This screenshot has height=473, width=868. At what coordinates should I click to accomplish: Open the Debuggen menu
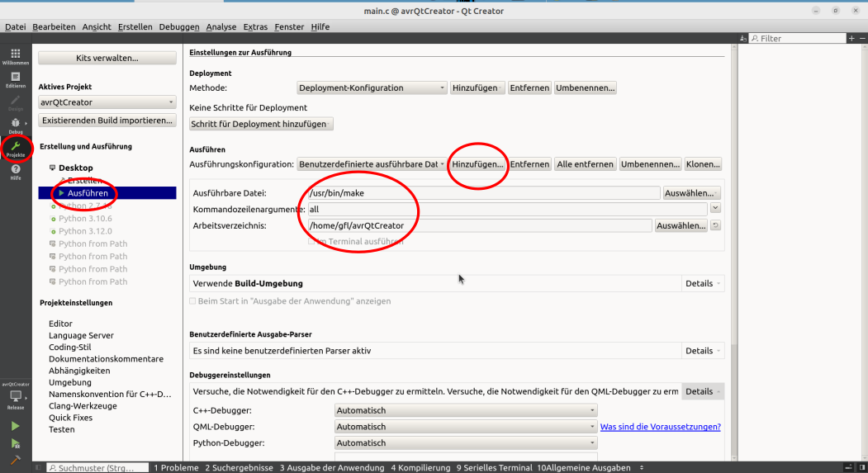(x=179, y=26)
